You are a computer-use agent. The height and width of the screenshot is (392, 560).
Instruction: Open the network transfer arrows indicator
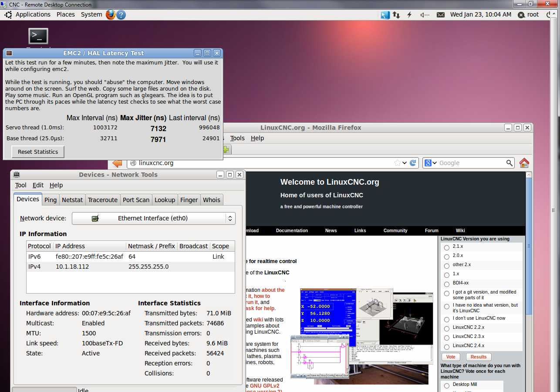(x=396, y=15)
